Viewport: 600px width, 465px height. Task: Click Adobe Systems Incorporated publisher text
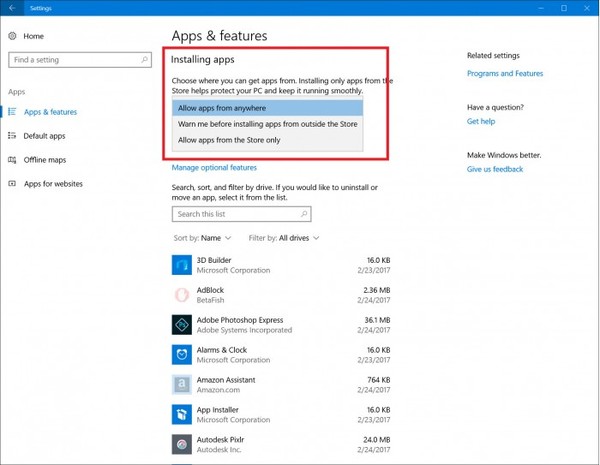(x=244, y=330)
